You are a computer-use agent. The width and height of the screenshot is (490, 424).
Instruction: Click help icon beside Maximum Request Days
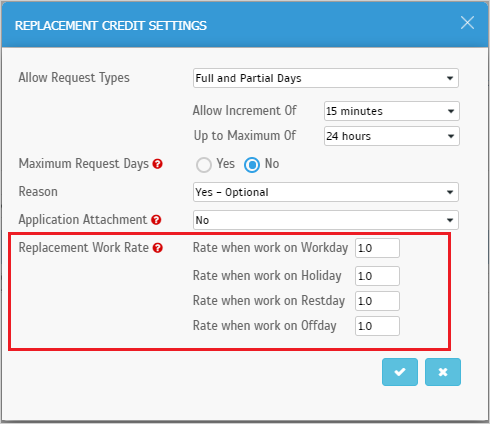[157, 164]
